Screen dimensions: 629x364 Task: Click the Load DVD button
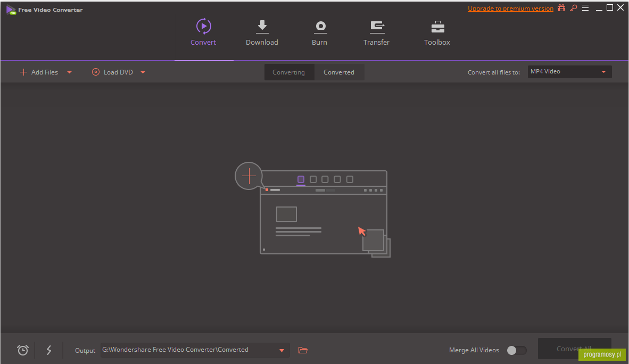[x=113, y=72]
